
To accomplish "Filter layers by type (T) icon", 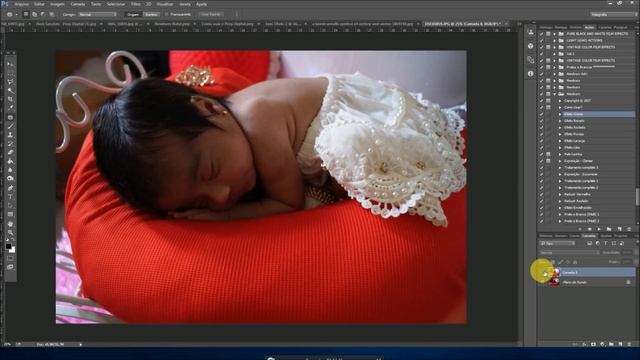I will tap(606, 243).
